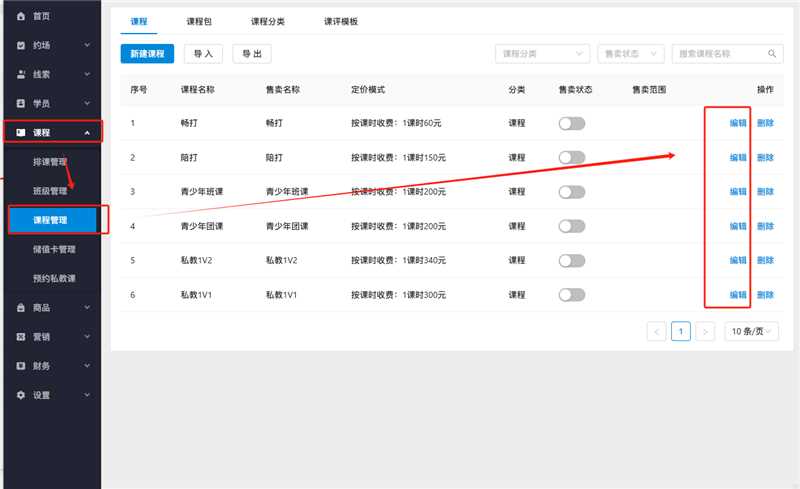
Task: Click the 设置 gear icon in sidebar
Action: tap(21, 395)
